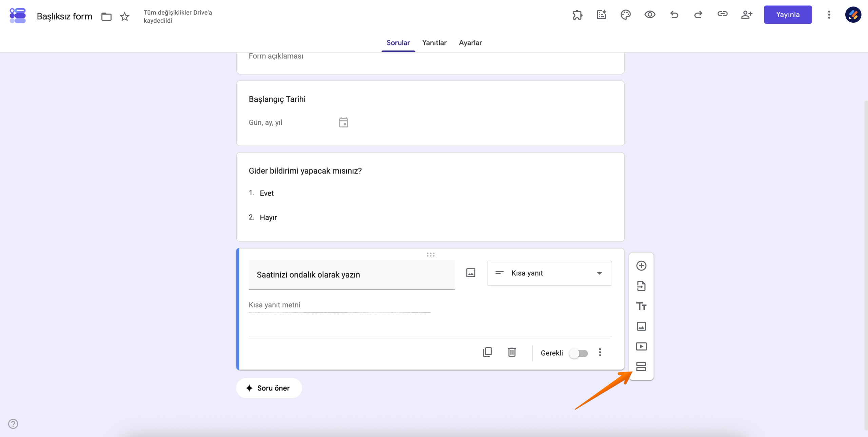Add an image from the side toolbar

point(641,326)
